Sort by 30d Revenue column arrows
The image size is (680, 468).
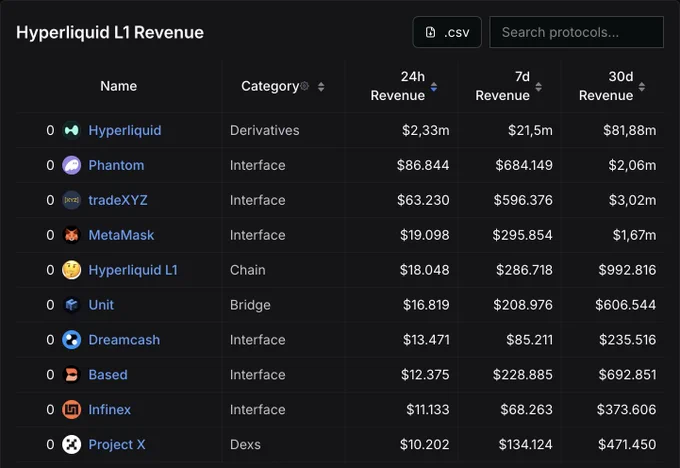(x=642, y=87)
